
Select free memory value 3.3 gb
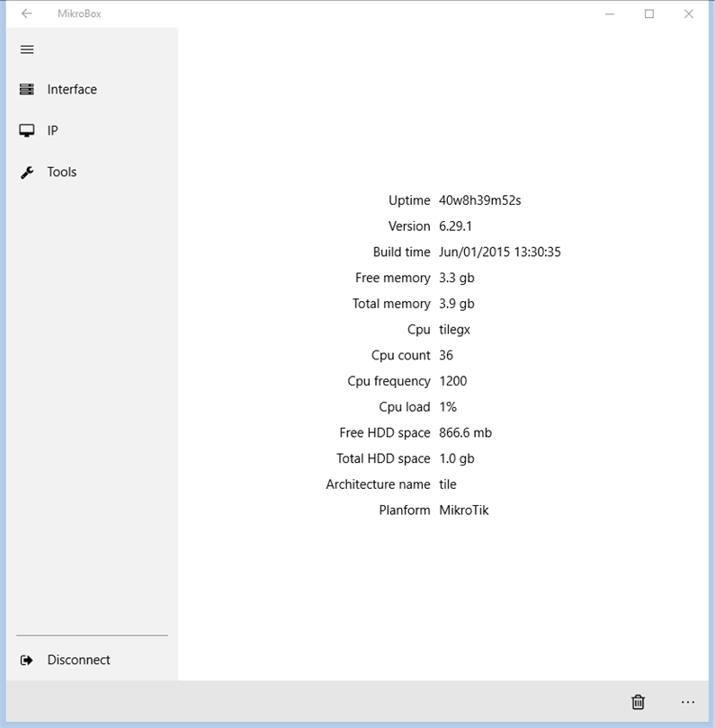457,278
